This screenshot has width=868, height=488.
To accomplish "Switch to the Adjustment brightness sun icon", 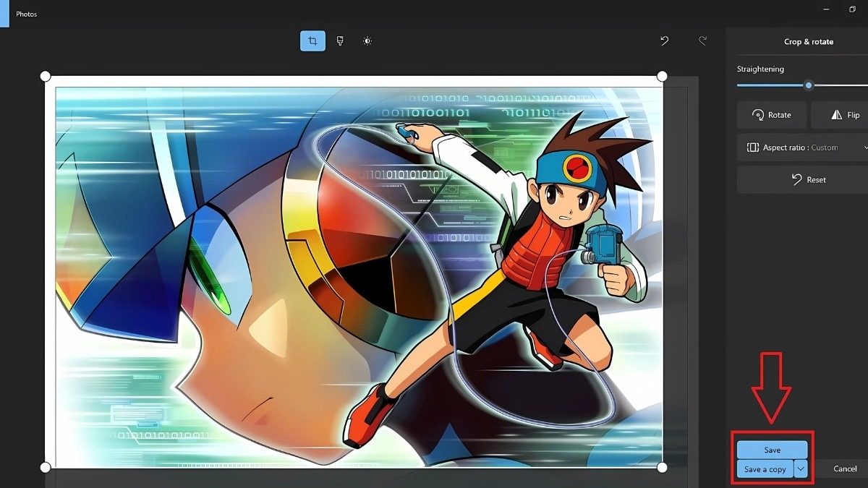I will 367,41.
